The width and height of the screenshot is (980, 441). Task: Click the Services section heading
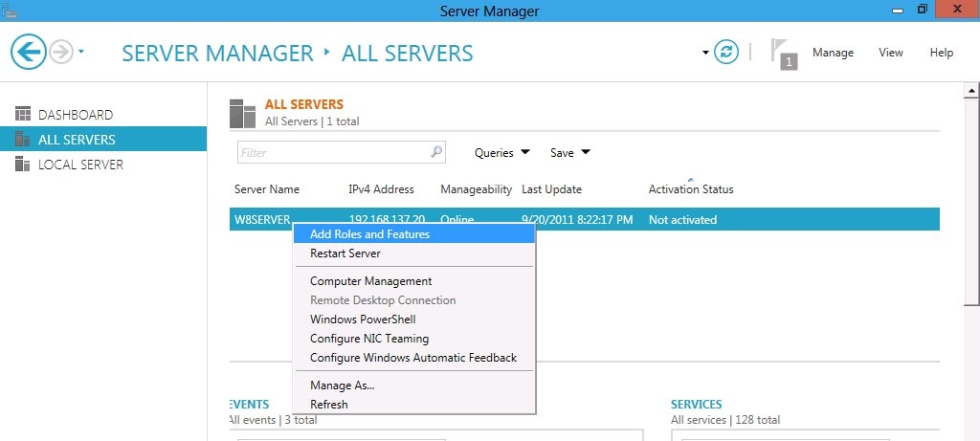pos(697,404)
